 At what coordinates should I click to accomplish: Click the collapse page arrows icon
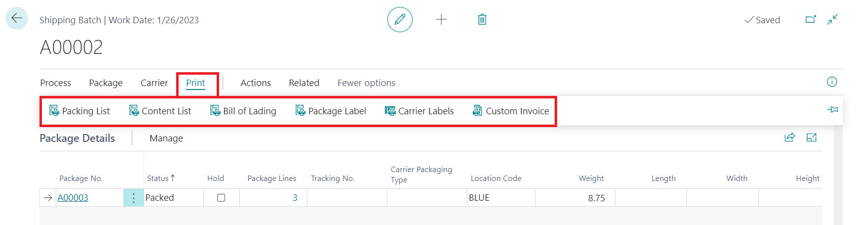[832, 20]
